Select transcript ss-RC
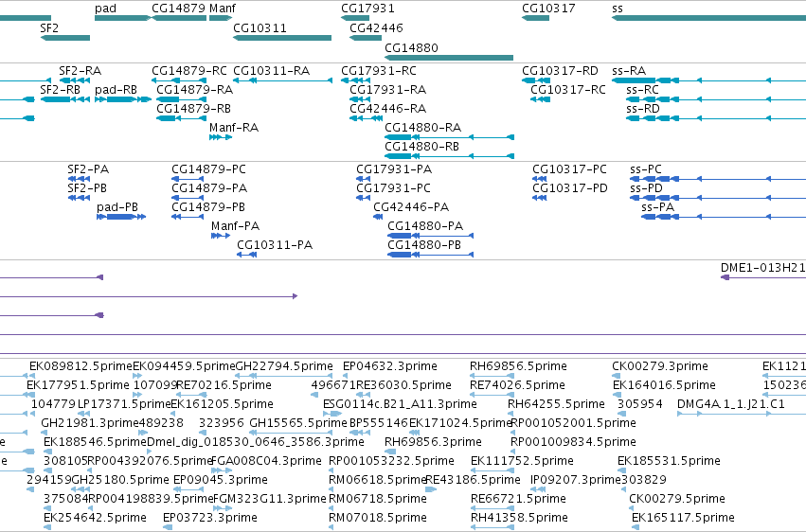 (x=642, y=89)
